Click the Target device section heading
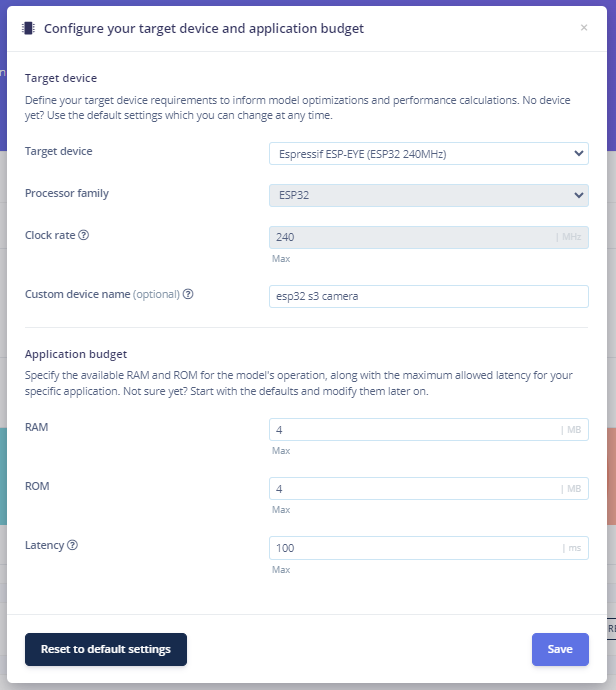Screen dimensions: 616x690 tap(61, 77)
